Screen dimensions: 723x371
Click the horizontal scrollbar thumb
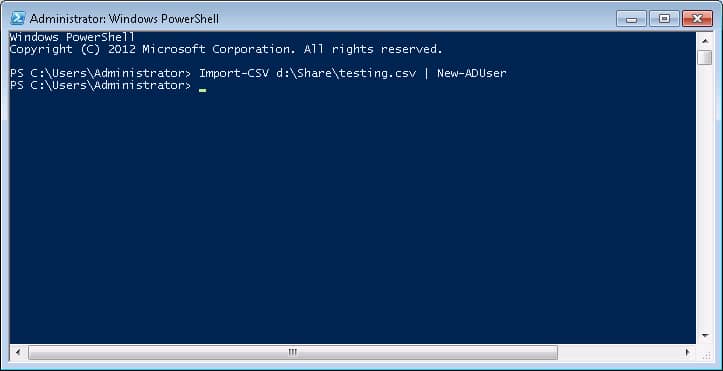point(293,353)
